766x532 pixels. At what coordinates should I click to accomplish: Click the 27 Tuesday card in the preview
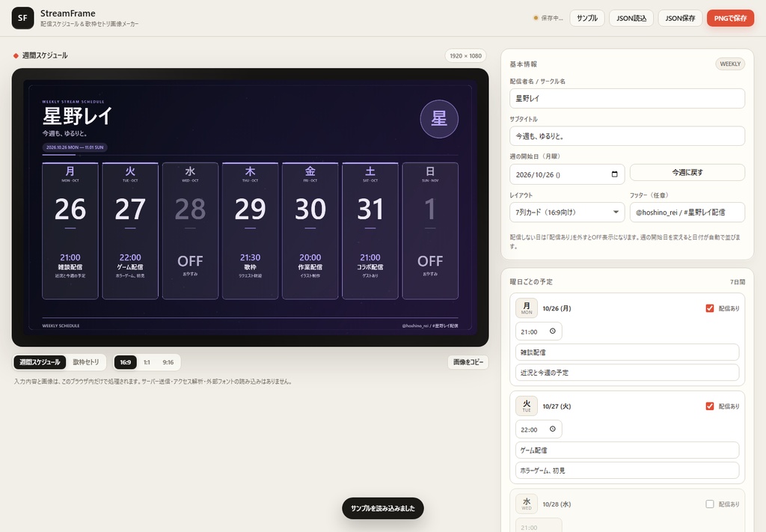(x=130, y=230)
